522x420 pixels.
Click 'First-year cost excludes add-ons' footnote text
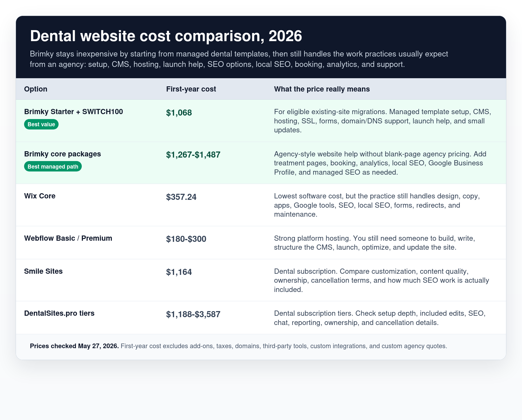click(284, 346)
